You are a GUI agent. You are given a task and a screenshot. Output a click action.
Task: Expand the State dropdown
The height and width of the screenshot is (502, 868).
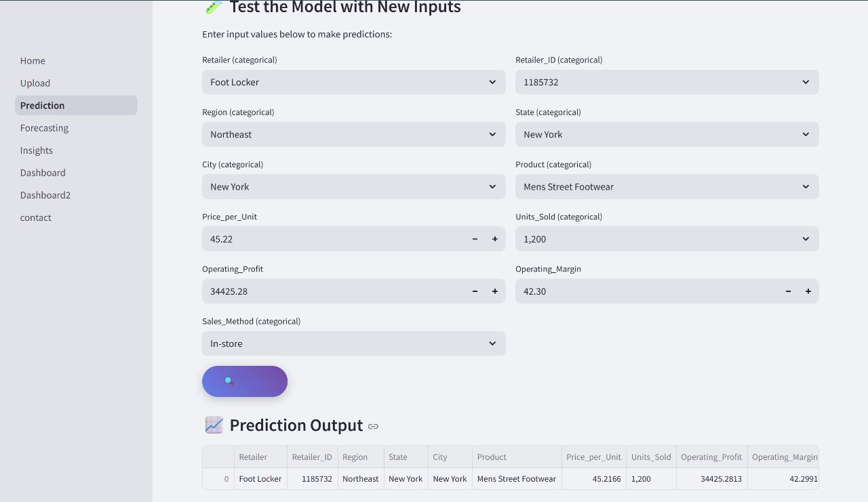coord(667,134)
